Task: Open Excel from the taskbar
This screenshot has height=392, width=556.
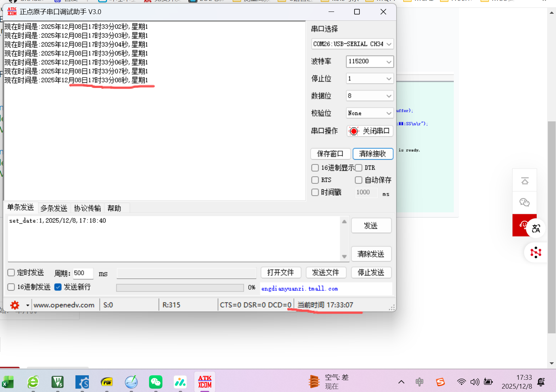Action: click(x=7, y=382)
